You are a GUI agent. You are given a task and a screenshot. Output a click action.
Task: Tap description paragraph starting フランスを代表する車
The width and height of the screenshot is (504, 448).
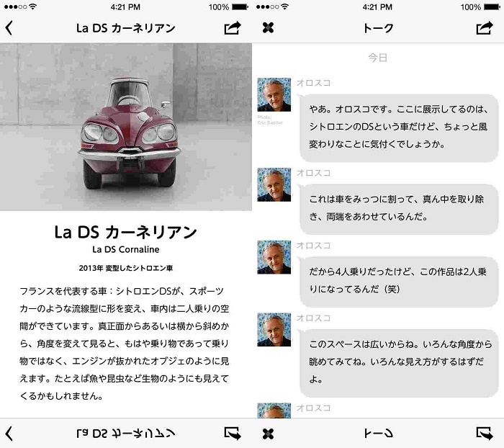coord(124,344)
